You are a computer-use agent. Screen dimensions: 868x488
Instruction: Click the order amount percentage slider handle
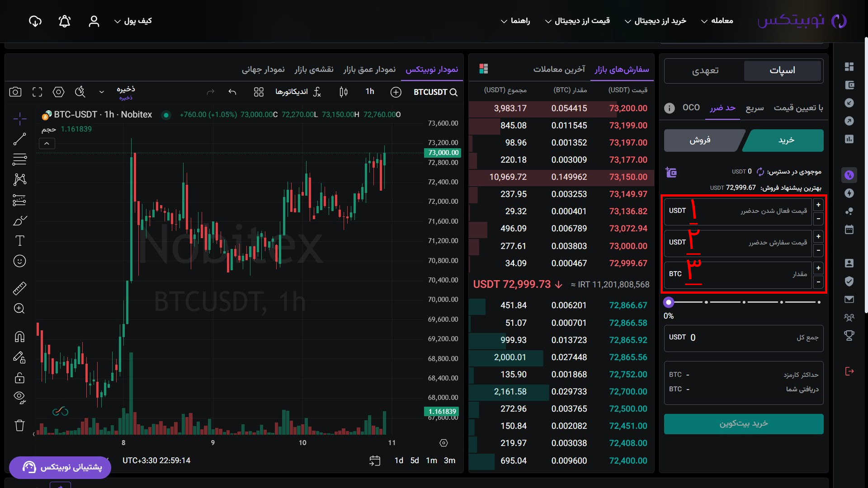coord(669,302)
